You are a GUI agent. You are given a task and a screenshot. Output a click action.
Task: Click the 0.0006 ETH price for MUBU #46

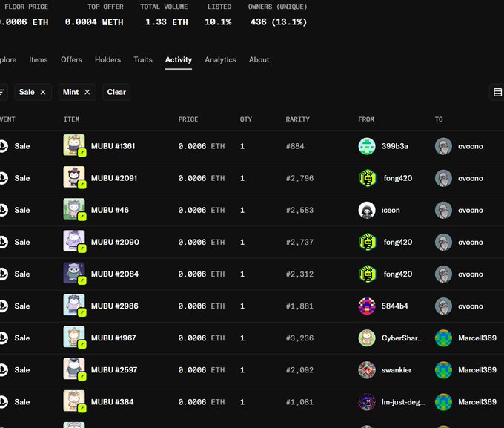click(x=202, y=210)
